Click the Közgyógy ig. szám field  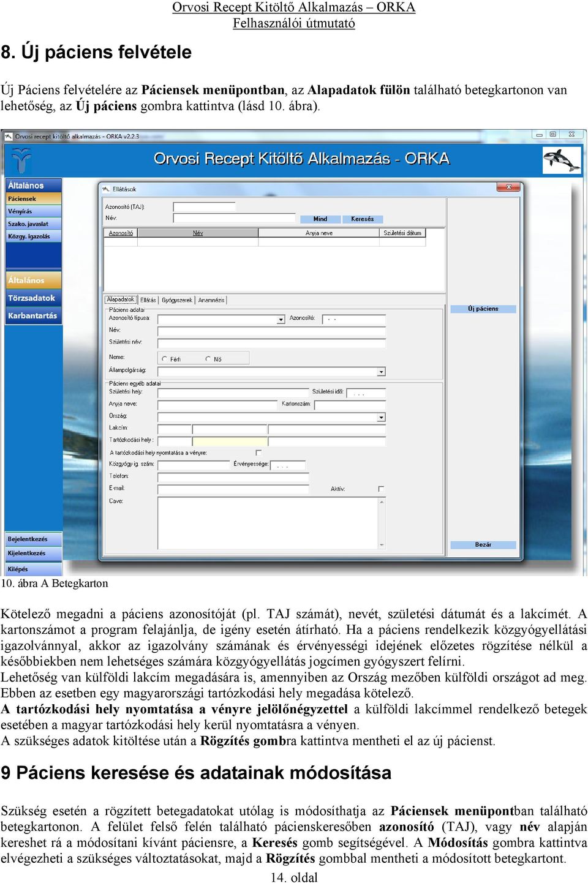194,465
